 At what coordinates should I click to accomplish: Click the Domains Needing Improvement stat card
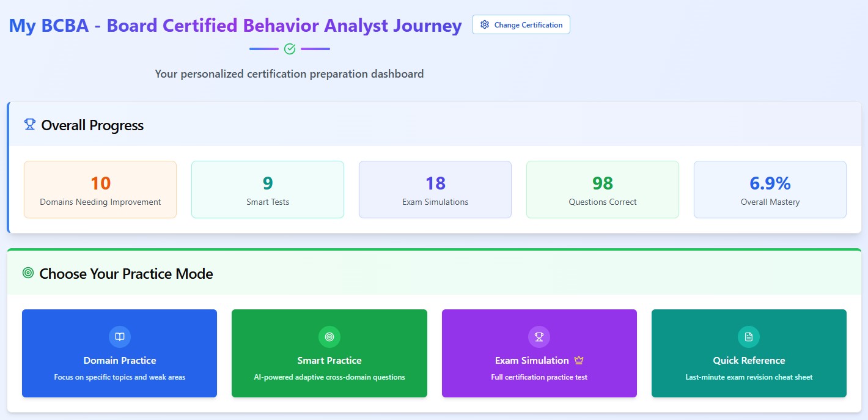tap(100, 190)
